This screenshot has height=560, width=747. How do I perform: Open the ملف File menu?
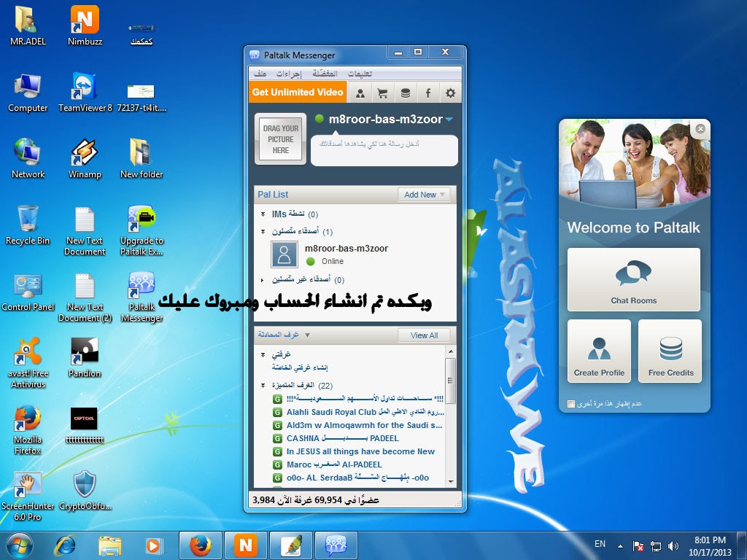coord(260,74)
